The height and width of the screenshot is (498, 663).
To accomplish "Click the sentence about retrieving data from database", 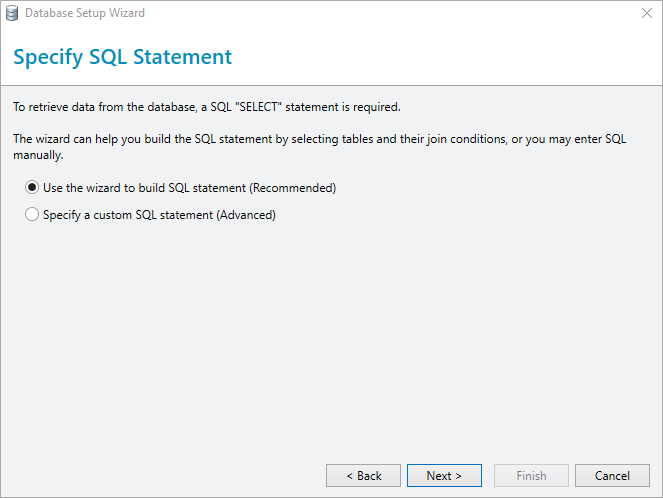I will coord(207,107).
